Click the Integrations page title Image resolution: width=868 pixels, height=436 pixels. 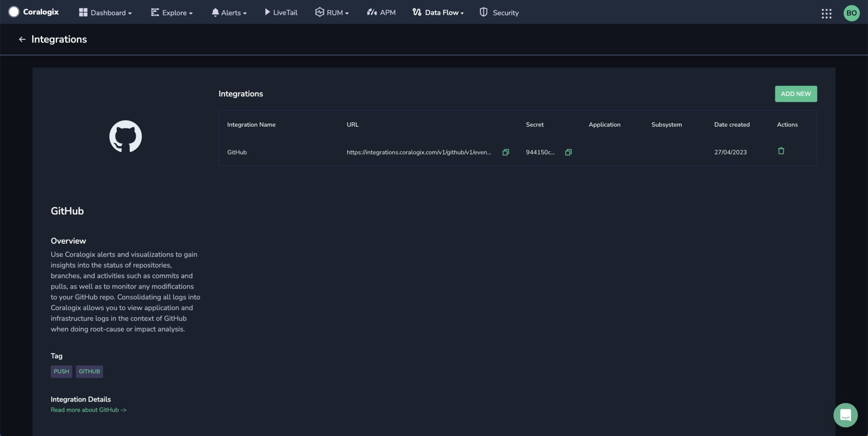[59, 39]
